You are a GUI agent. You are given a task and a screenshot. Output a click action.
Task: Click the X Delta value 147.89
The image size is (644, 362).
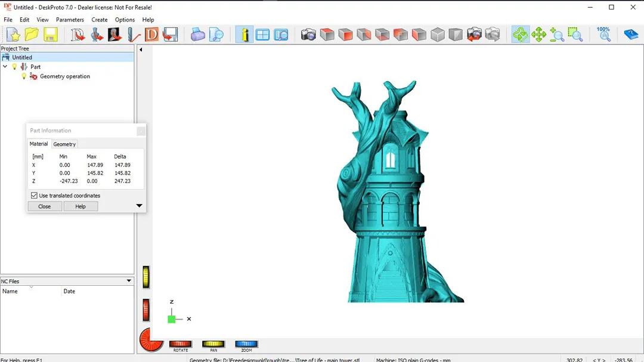point(122,165)
